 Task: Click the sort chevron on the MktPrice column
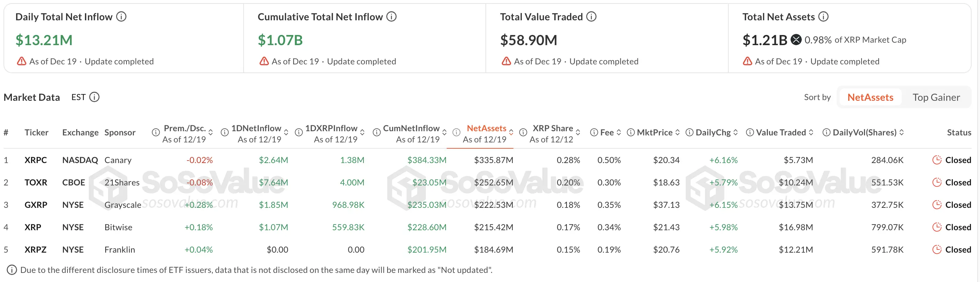678,132
